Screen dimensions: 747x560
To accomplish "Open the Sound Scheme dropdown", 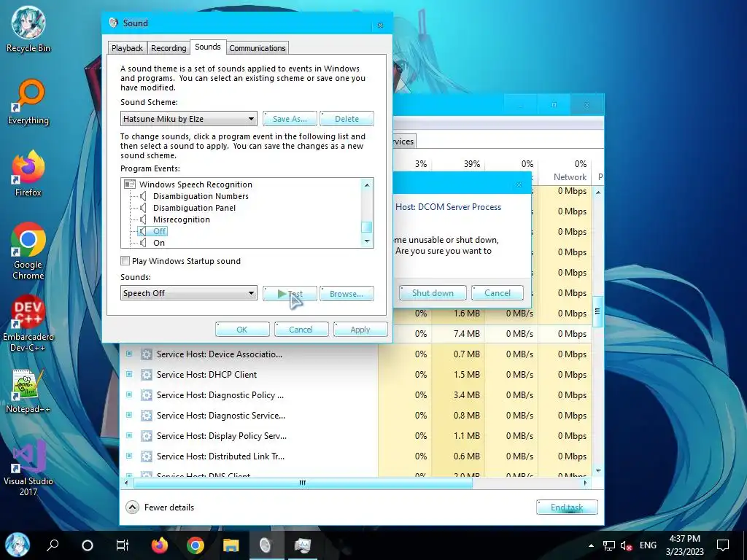I will pos(189,119).
